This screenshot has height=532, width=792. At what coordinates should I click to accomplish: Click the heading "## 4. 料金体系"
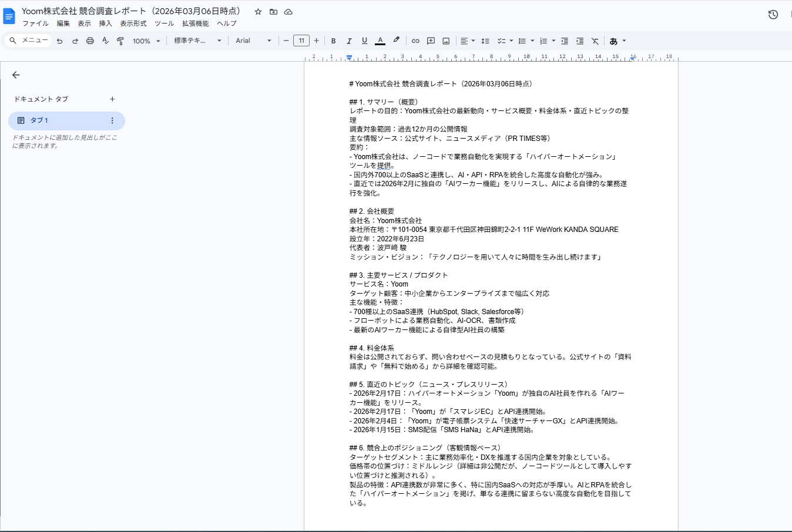pyautogui.click(x=372, y=348)
